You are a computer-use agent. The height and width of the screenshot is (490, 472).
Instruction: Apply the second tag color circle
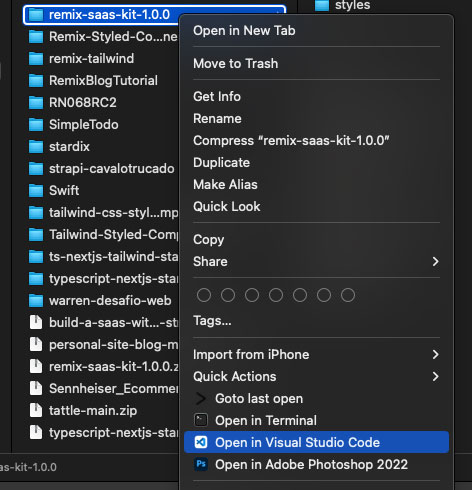click(228, 295)
